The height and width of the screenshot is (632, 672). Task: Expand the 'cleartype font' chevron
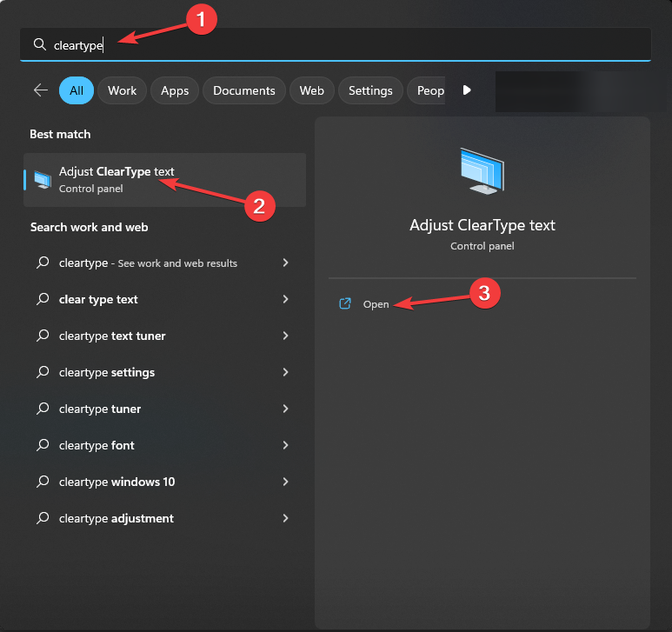coord(285,445)
